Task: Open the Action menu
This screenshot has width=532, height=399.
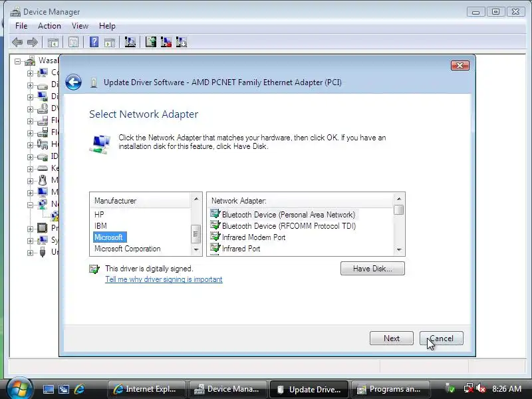Action: coord(49,26)
